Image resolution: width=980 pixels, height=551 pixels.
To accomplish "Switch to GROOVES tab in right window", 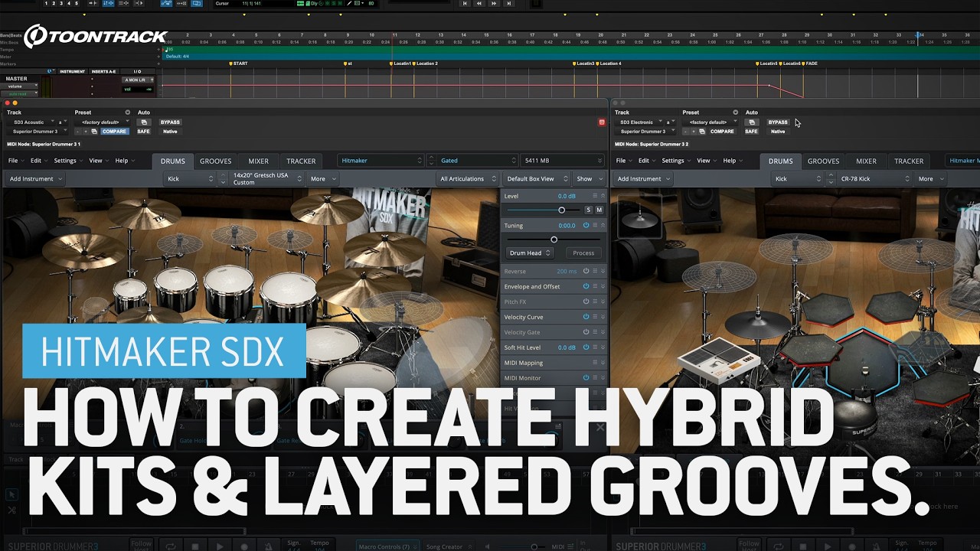I will [x=824, y=161].
